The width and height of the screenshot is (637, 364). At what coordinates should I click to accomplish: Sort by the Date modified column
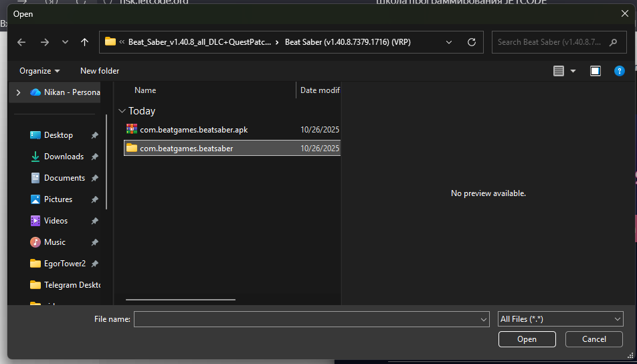pos(319,90)
